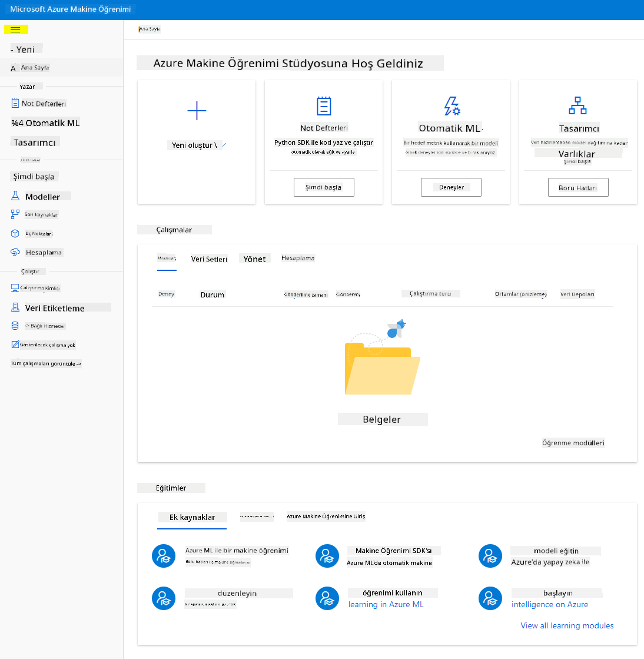Click the Boru Hatları button
Screen dimensions: 644x659
pos(578,187)
